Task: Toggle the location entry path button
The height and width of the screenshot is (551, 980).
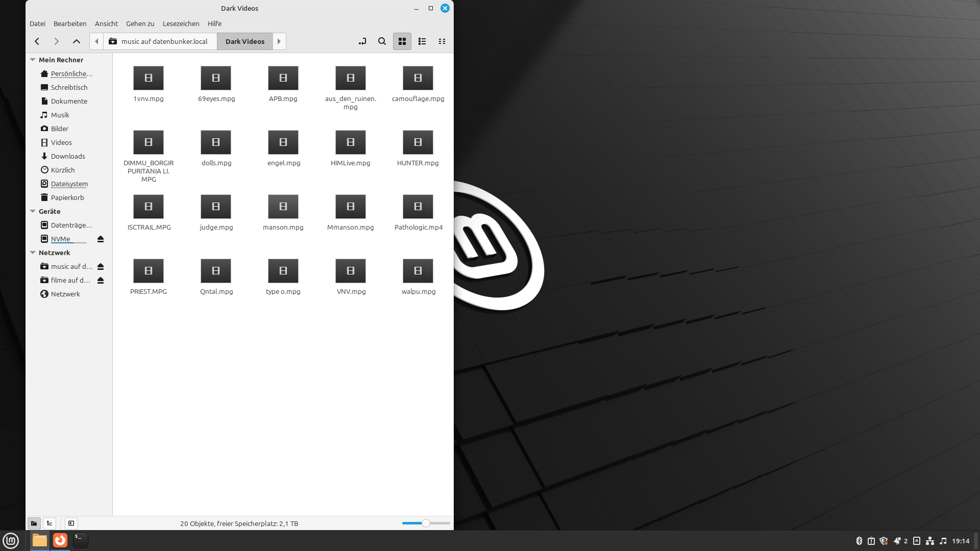Action: 362,41
